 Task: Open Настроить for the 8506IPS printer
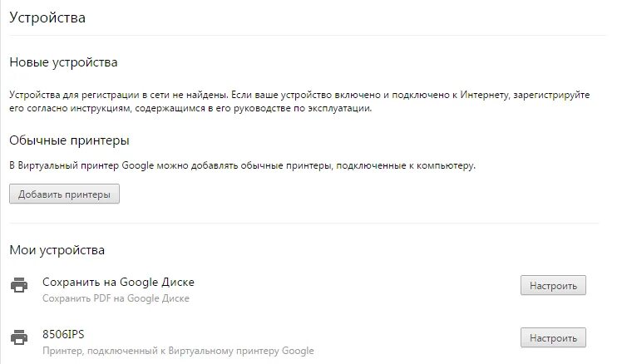(553, 338)
